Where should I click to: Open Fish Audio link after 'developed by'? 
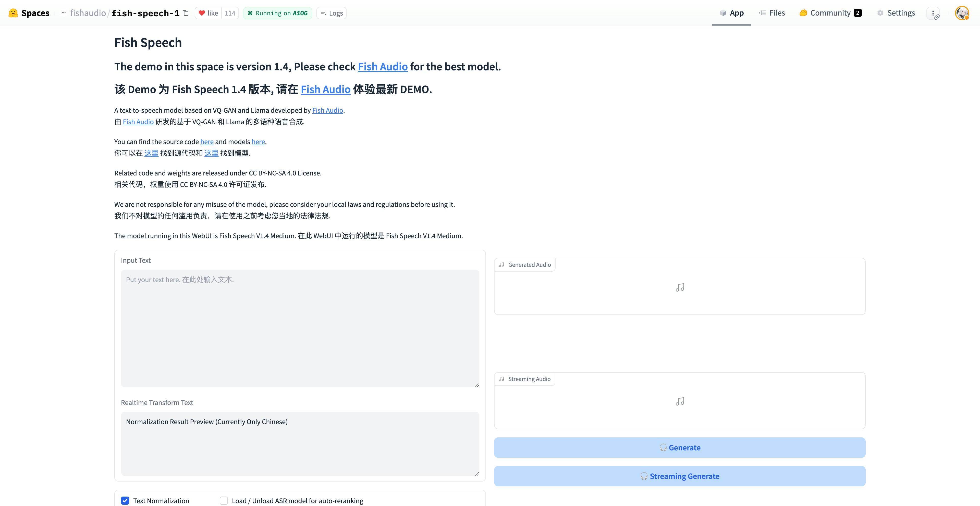pyautogui.click(x=327, y=110)
